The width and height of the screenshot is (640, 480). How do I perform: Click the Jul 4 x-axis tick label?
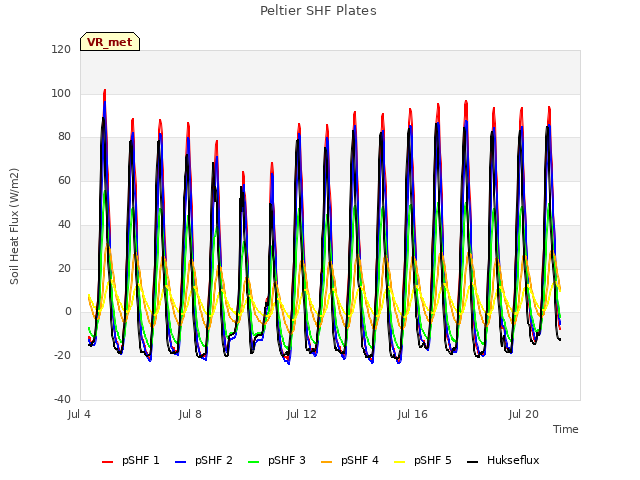pyautogui.click(x=79, y=415)
